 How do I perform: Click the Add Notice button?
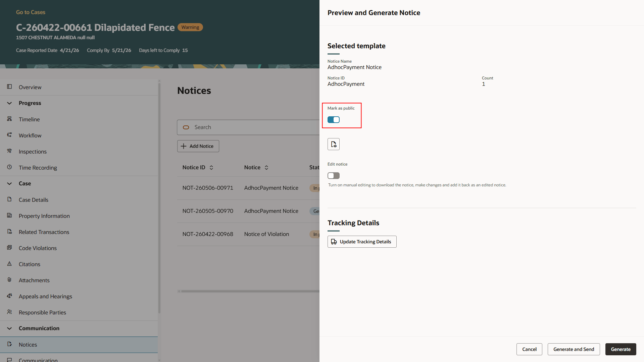click(198, 146)
